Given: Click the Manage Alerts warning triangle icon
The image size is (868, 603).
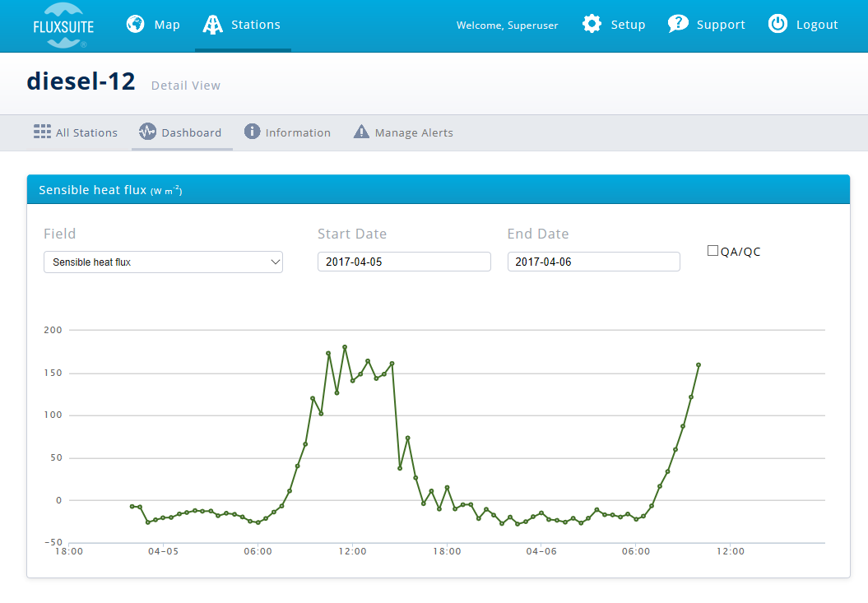Looking at the screenshot, I should [361, 132].
